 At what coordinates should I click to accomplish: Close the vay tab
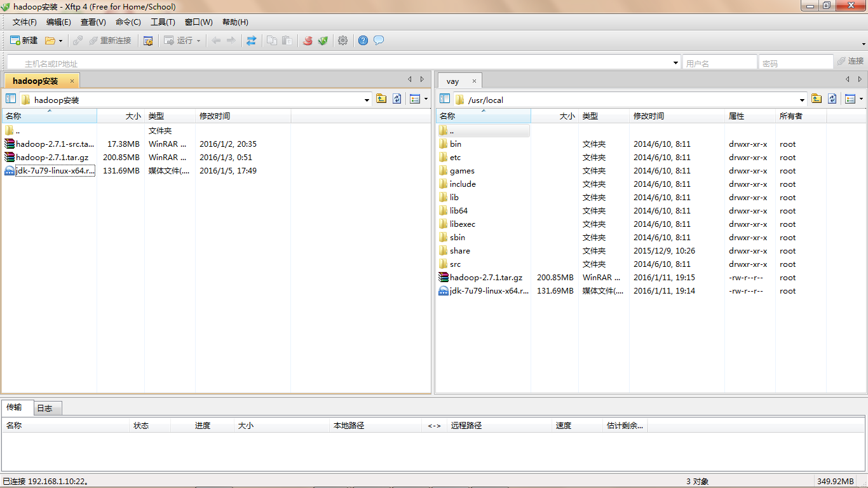pyautogui.click(x=474, y=81)
